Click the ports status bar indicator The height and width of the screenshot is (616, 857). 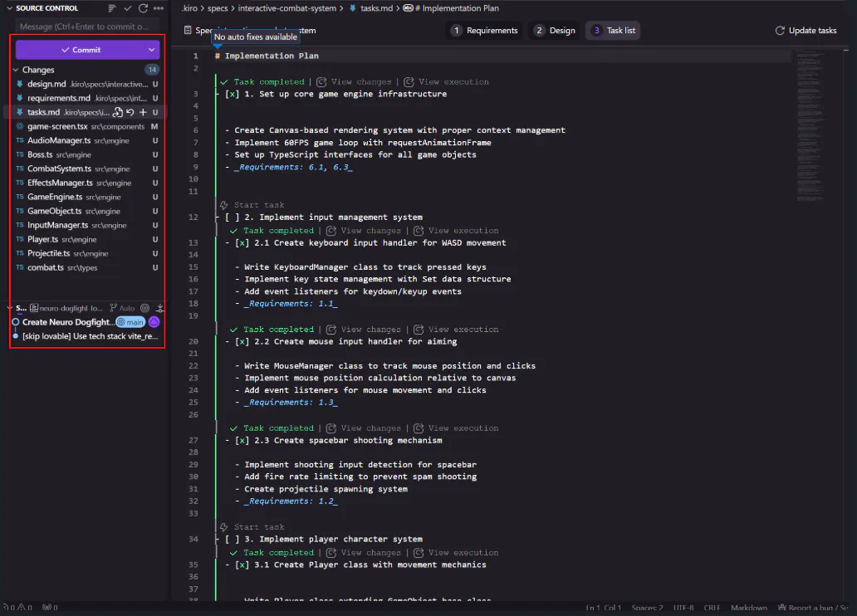point(50,607)
